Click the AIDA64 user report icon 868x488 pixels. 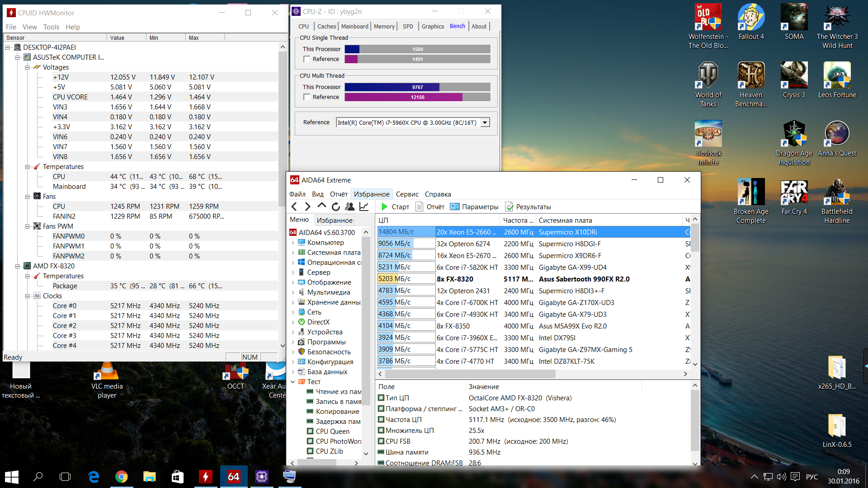[349, 206]
